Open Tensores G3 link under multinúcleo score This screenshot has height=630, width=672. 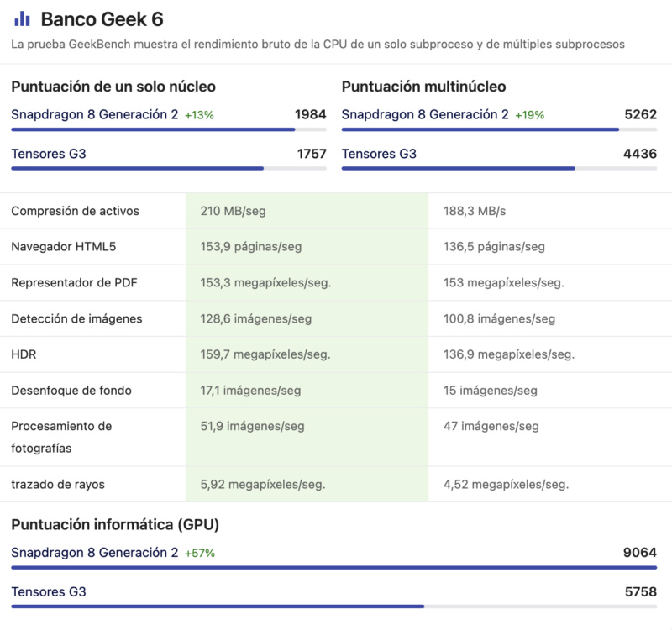[379, 154]
